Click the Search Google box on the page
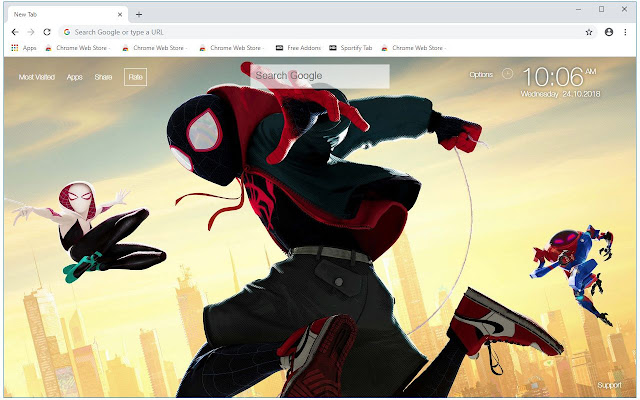Image resolution: width=640 pixels, height=400 pixels. point(320,76)
